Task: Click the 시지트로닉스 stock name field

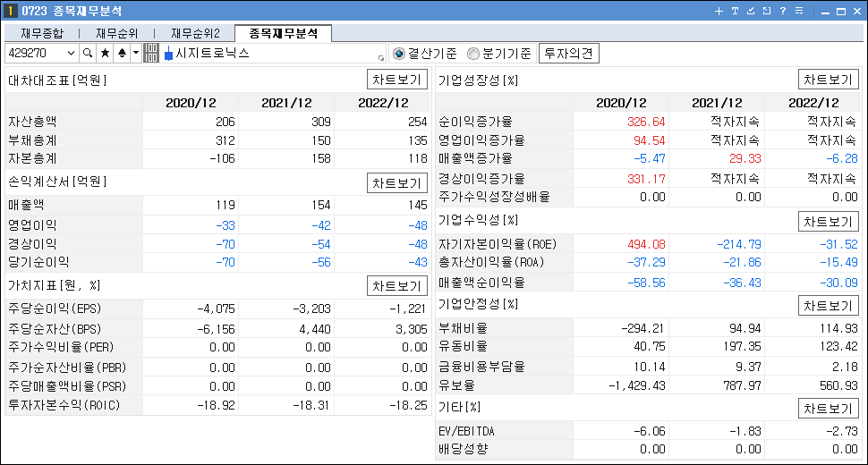Action: click(x=276, y=53)
